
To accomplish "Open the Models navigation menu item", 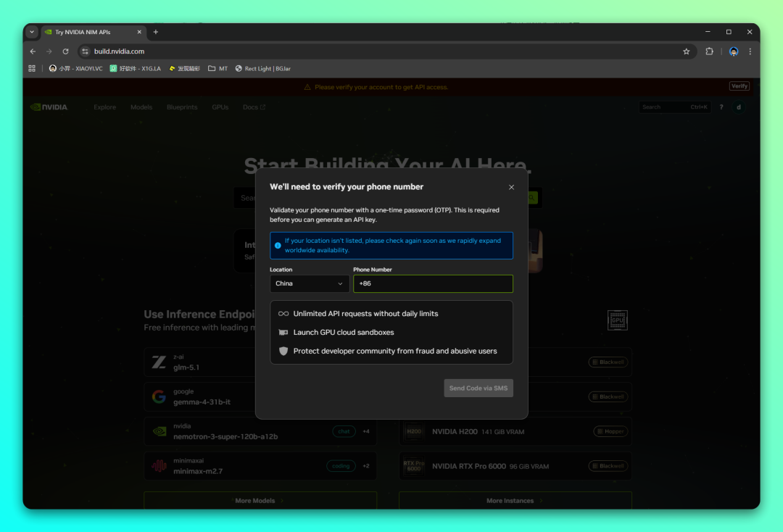I will coord(141,107).
